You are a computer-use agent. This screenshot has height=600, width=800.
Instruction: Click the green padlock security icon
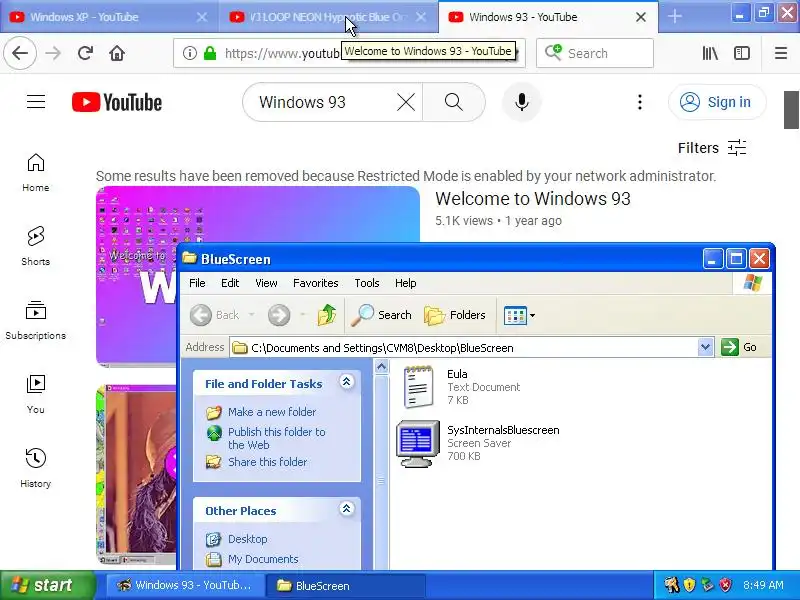pyautogui.click(x=210, y=53)
